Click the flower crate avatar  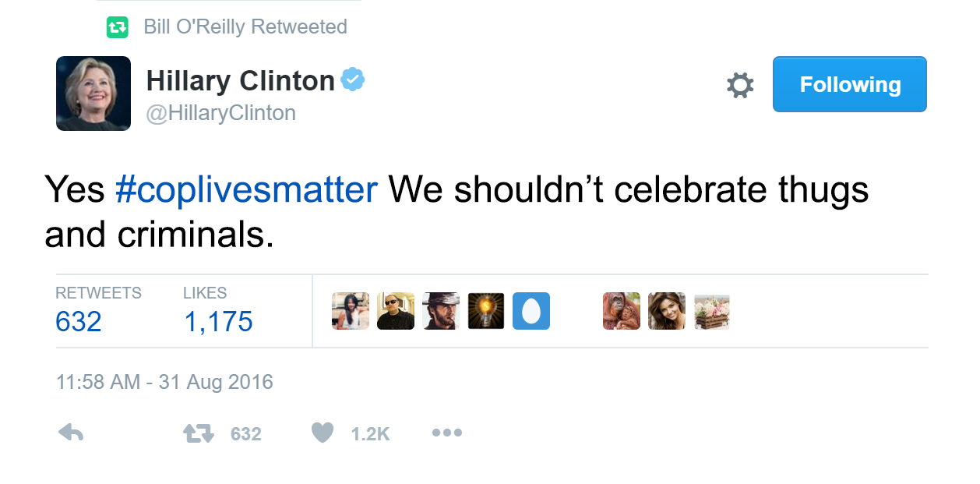point(712,311)
